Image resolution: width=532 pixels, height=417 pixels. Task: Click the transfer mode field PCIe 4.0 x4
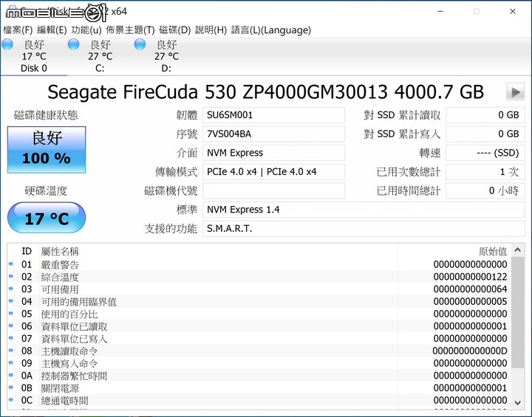coord(273,172)
